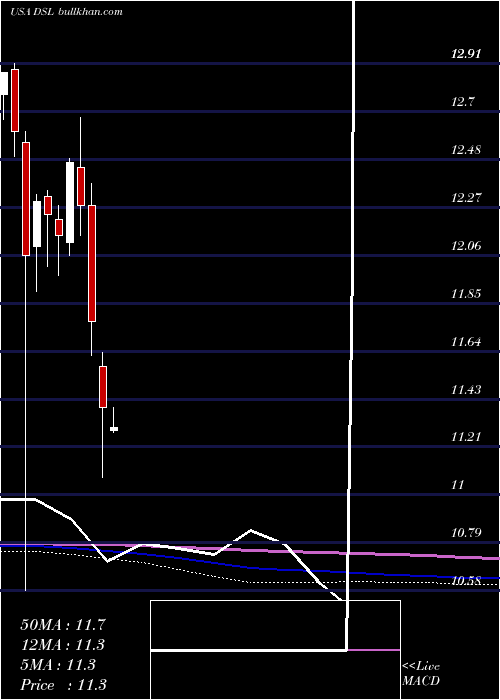The image size is (500, 700).
Task: Click the 12.91 price axis label
Action: [x=467, y=54]
